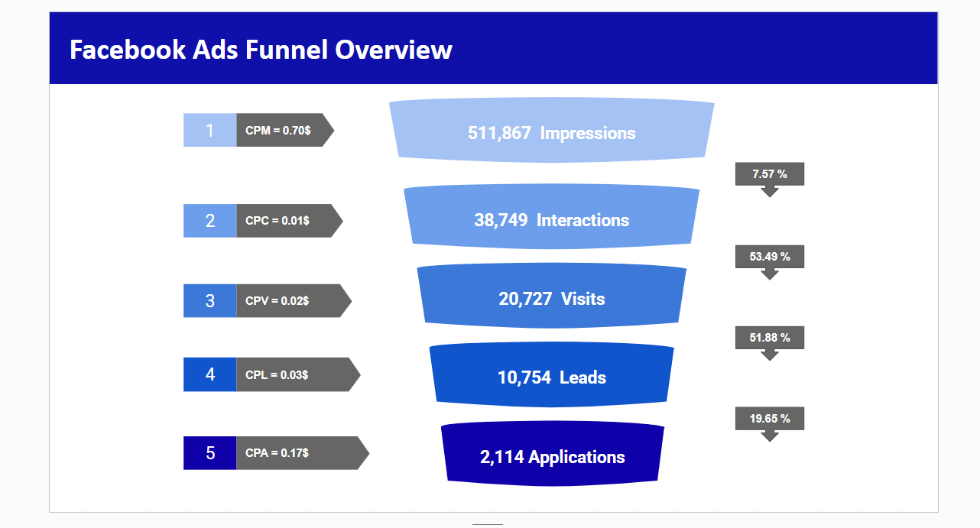
Task: Click the CPA = 0.17$ arrow label
Action: tap(303, 453)
